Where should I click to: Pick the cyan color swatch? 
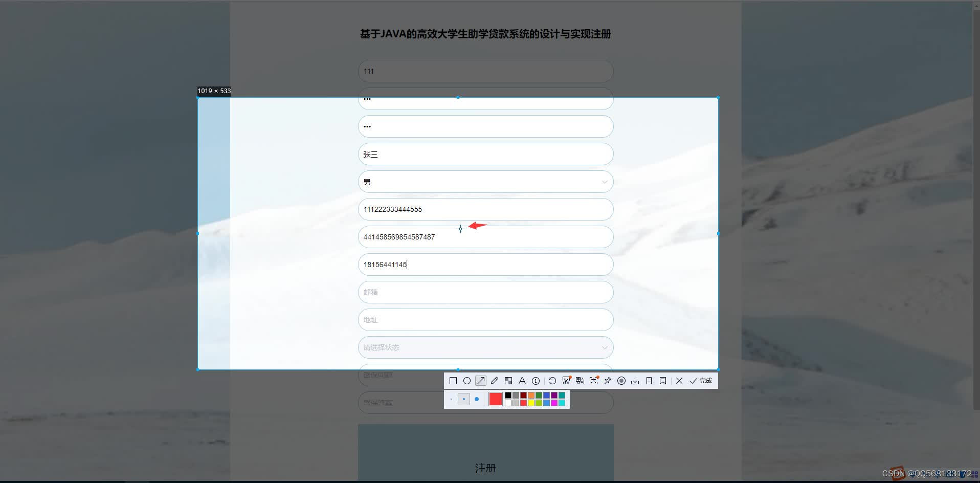click(x=562, y=403)
